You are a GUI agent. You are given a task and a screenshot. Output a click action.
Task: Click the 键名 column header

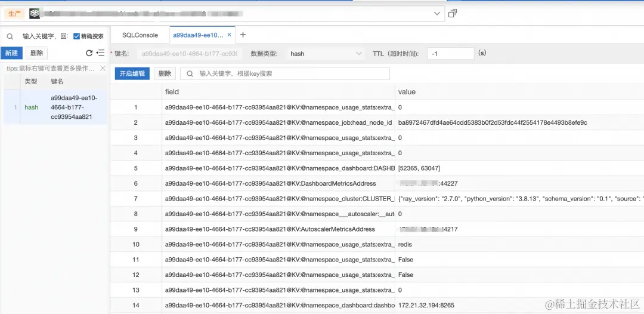tap(57, 82)
